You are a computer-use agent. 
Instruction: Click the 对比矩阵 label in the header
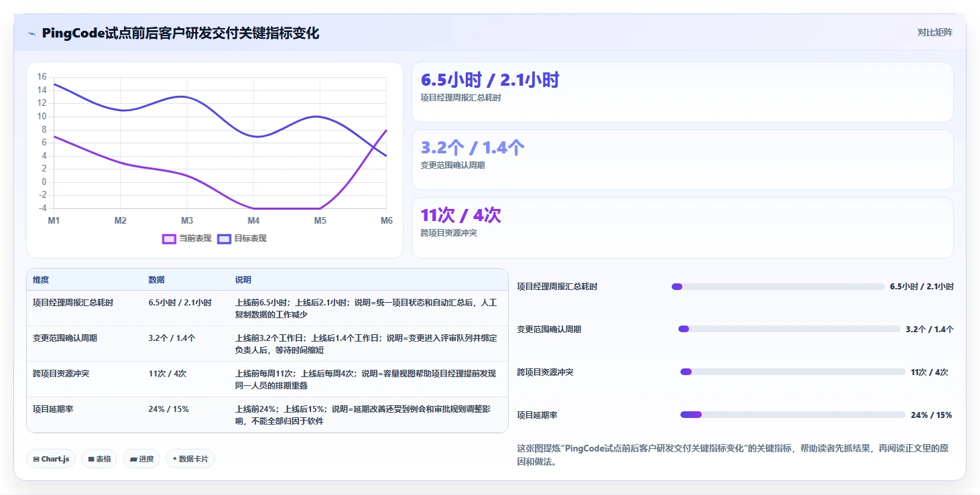coord(935,32)
